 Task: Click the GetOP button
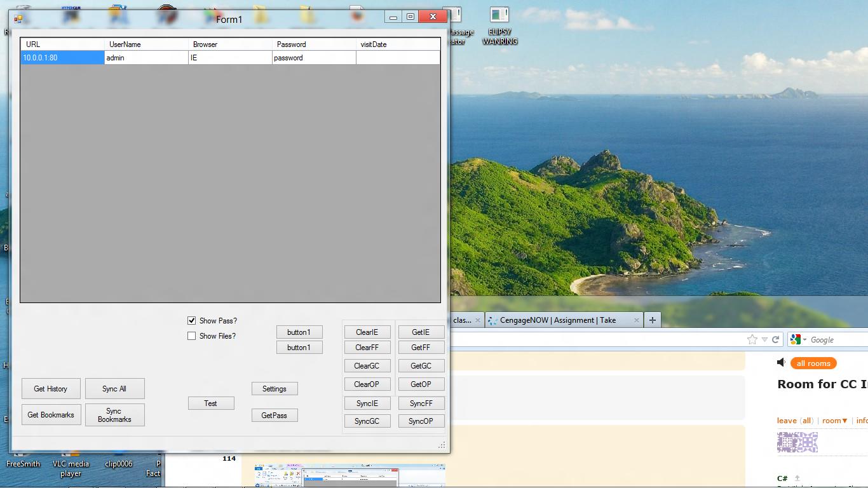(x=421, y=384)
